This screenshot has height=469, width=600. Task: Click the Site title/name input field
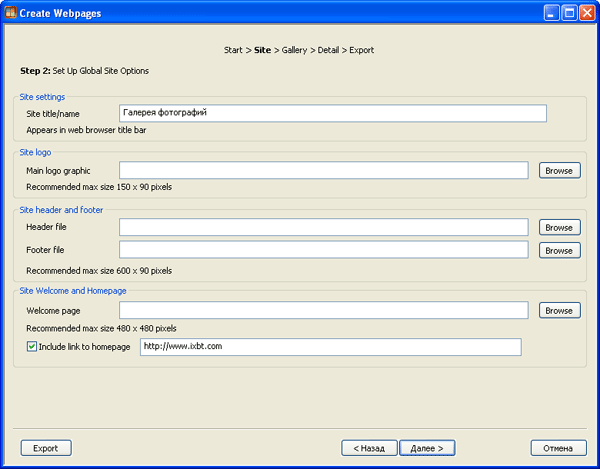(333, 113)
